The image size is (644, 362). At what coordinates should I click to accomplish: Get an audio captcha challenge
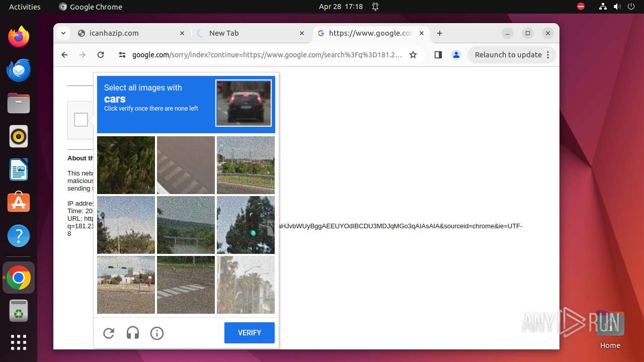click(133, 333)
